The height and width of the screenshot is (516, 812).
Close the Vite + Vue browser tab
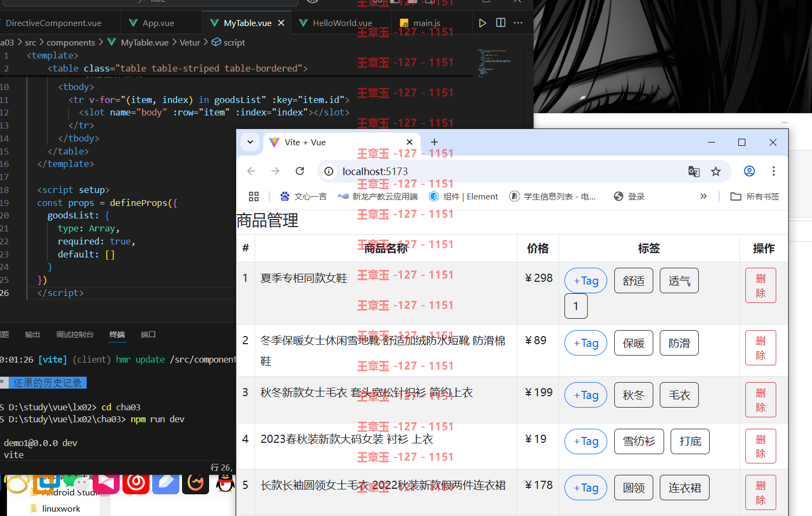(410, 142)
